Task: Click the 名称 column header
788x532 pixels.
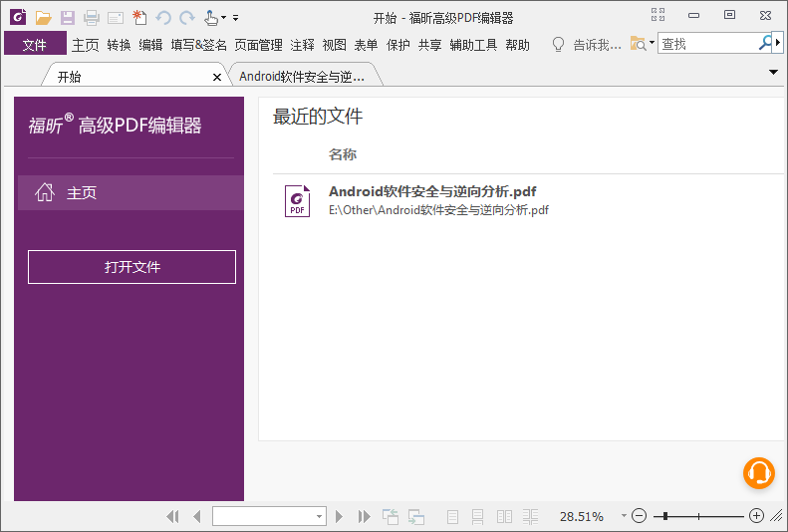Action: [x=343, y=154]
